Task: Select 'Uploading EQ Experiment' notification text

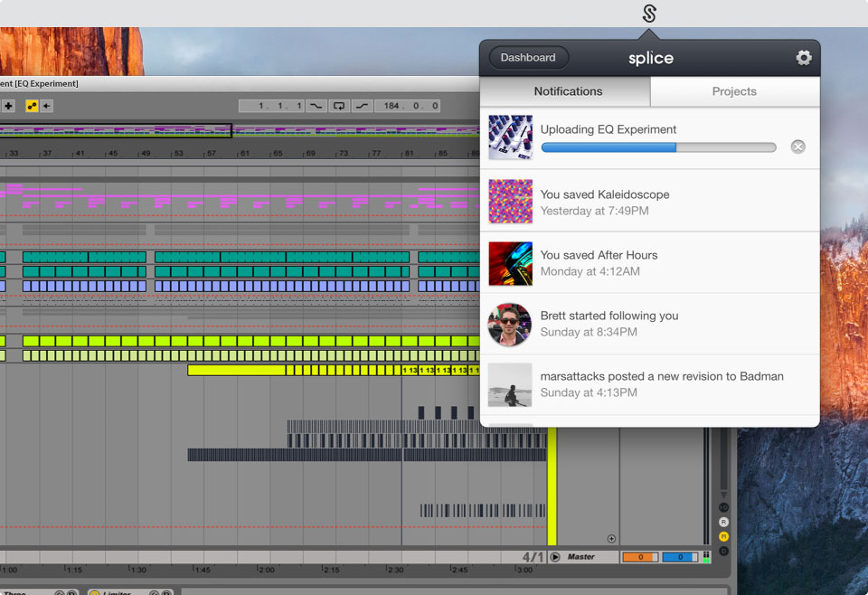Action: (x=609, y=129)
